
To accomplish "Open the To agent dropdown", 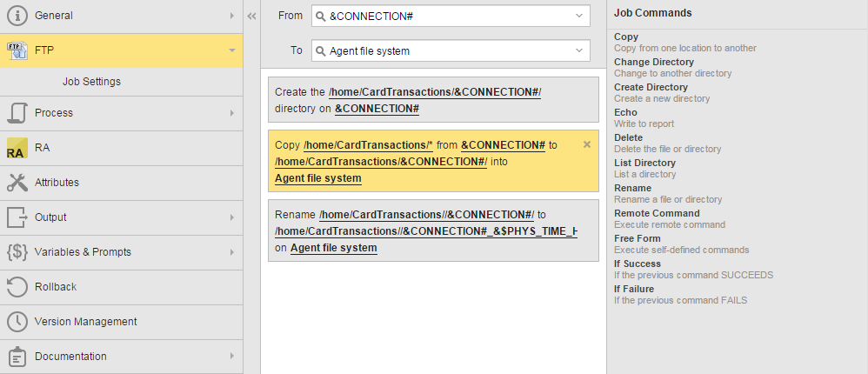I will pos(580,50).
